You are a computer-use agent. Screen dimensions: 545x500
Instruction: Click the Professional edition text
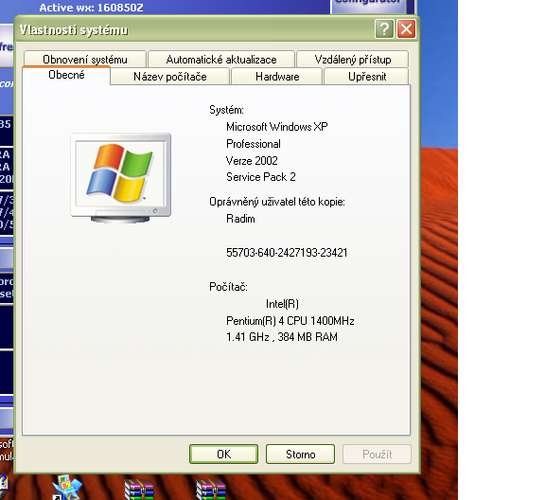253,144
